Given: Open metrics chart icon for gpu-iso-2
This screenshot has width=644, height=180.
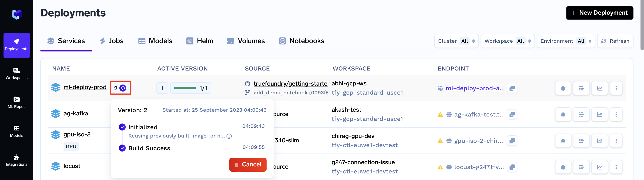Looking at the screenshot, I should pos(600,141).
